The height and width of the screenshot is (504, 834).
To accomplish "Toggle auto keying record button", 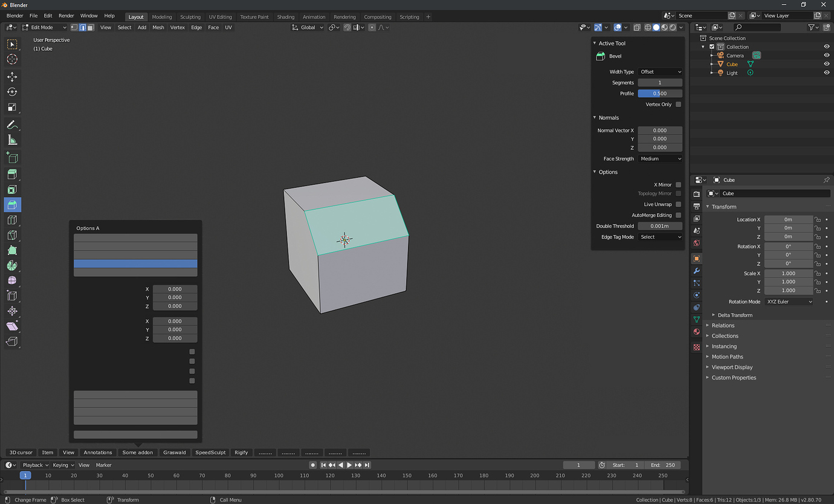I will click(x=313, y=465).
